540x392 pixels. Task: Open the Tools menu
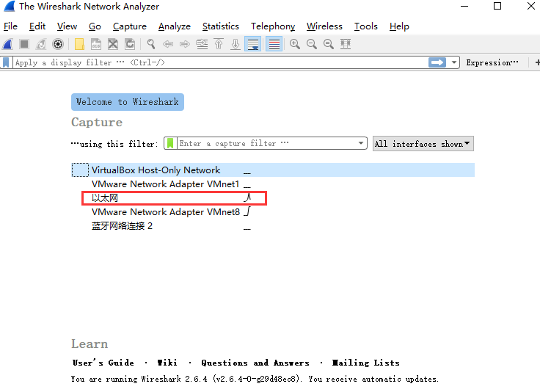point(365,26)
